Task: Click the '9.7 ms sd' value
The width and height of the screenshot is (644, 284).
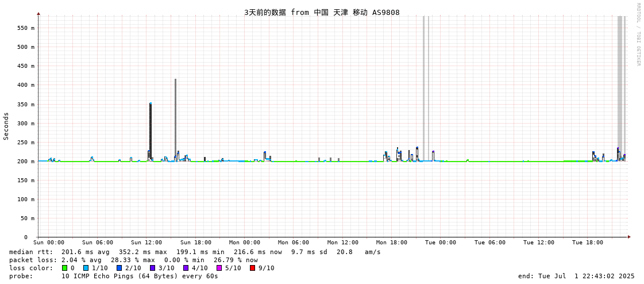Action: click(x=309, y=252)
